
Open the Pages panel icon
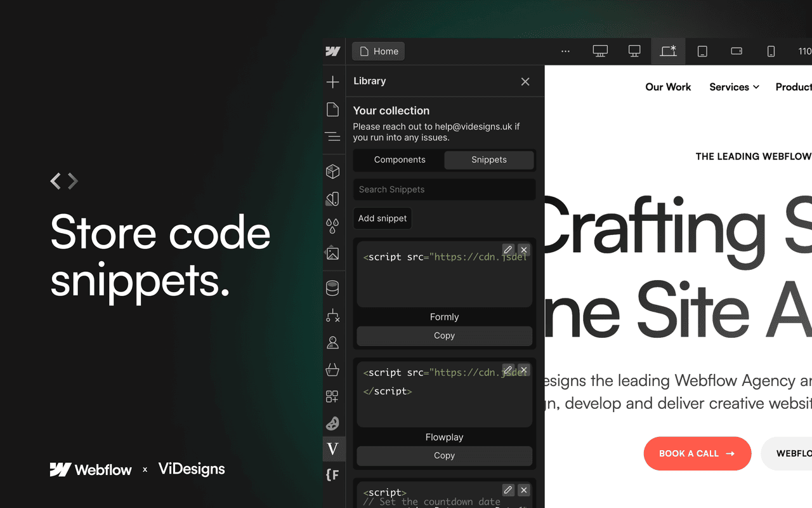(332, 109)
